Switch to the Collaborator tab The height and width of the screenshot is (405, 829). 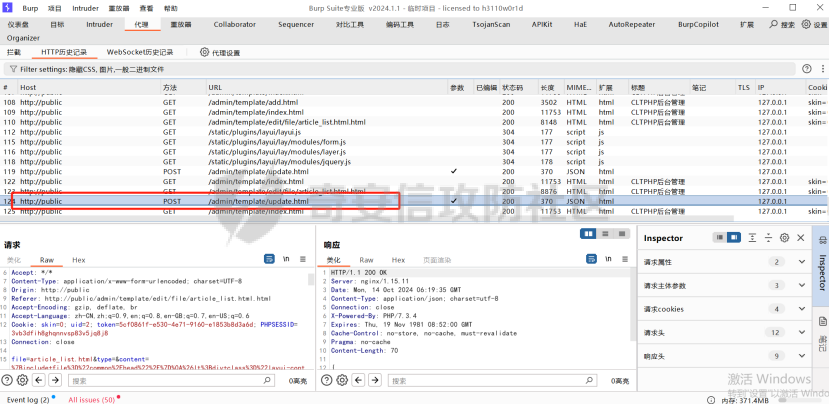(x=235, y=24)
